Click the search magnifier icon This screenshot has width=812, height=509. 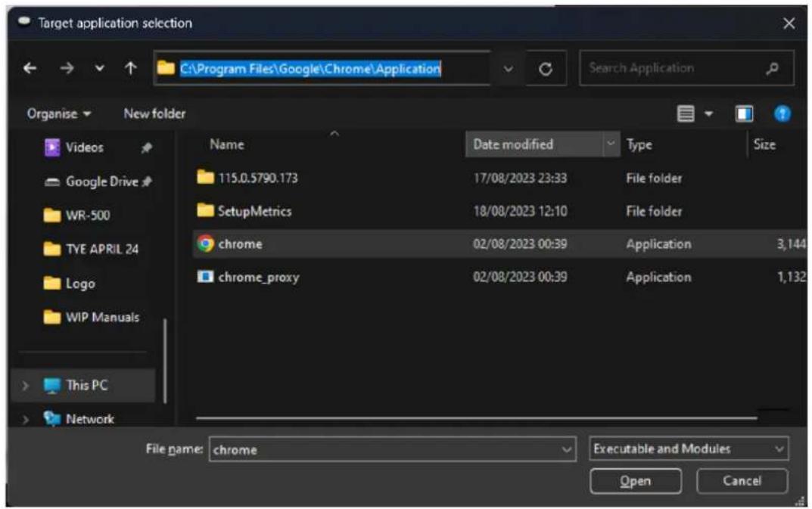[x=772, y=68]
